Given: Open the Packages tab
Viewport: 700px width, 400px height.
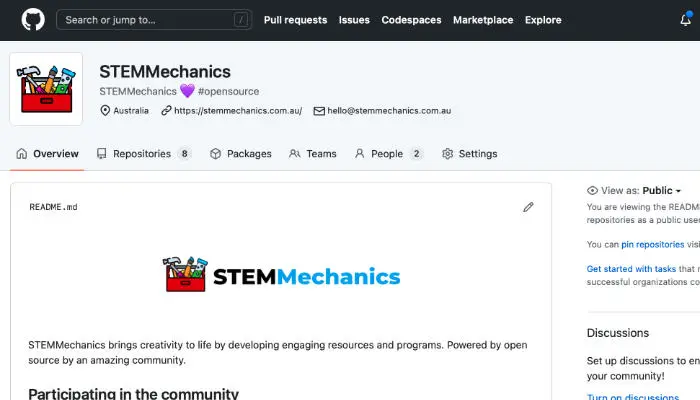Looking at the screenshot, I should 240,154.
